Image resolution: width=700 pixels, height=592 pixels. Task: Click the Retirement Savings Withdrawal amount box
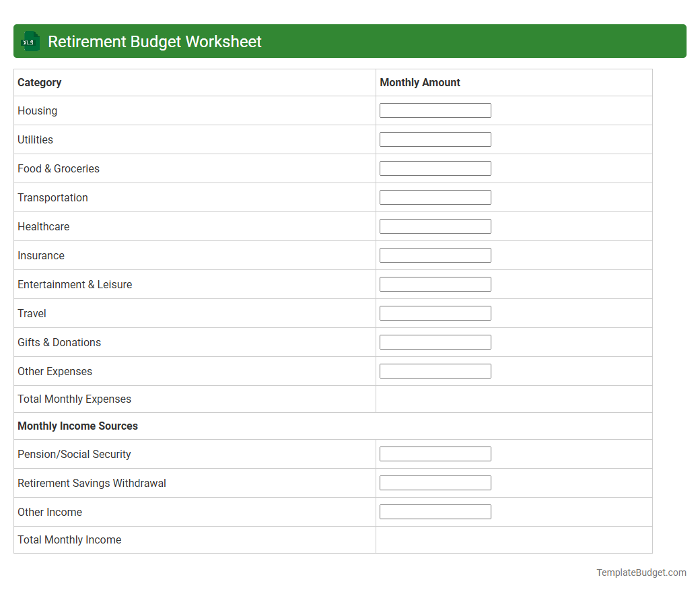click(435, 482)
